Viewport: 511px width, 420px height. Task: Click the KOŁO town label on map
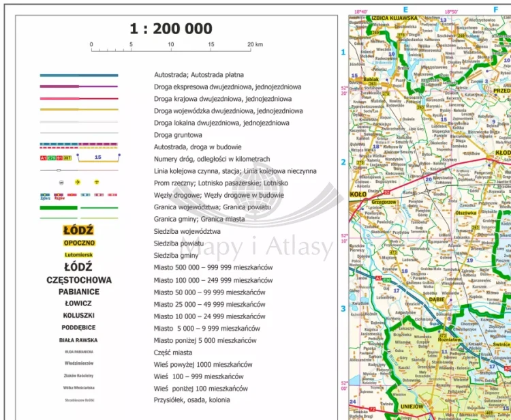[358, 194]
